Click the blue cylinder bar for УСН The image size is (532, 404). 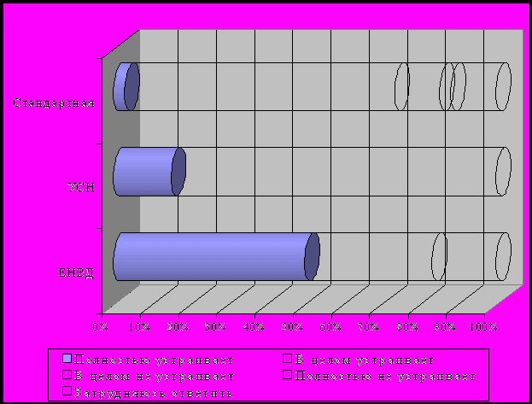click(x=149, y=172)
